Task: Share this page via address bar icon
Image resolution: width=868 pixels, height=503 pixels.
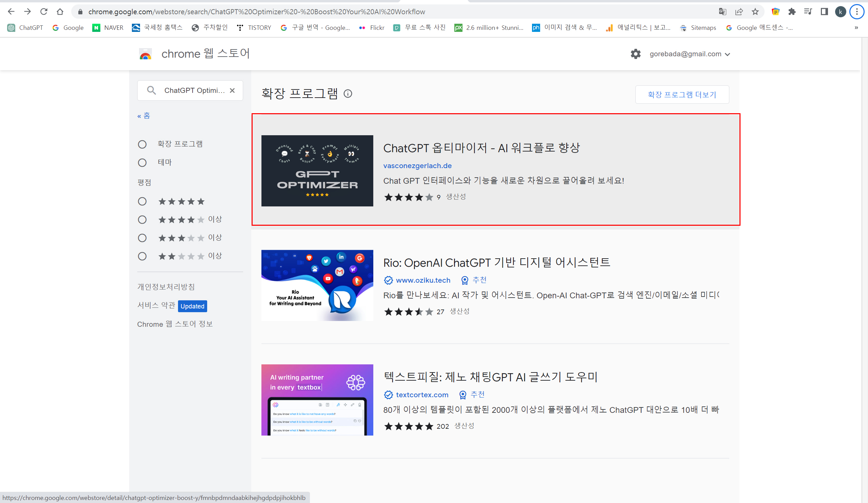Action: coord(739,12)
